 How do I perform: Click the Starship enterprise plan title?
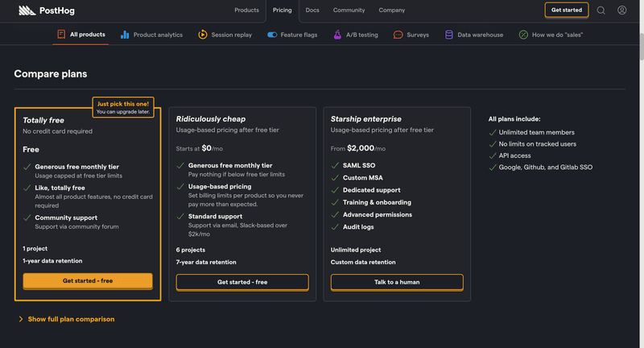(x=366, y=119)
